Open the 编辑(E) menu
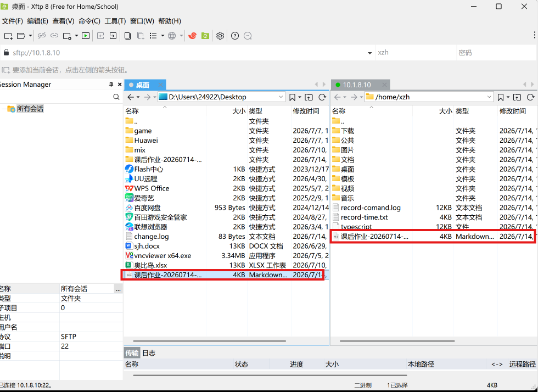 pyautogui.click(x=37, y=21)
